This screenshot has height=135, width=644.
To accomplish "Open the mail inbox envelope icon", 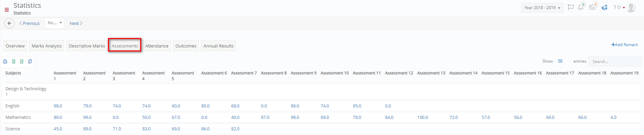I will click(x=592, y=7).
